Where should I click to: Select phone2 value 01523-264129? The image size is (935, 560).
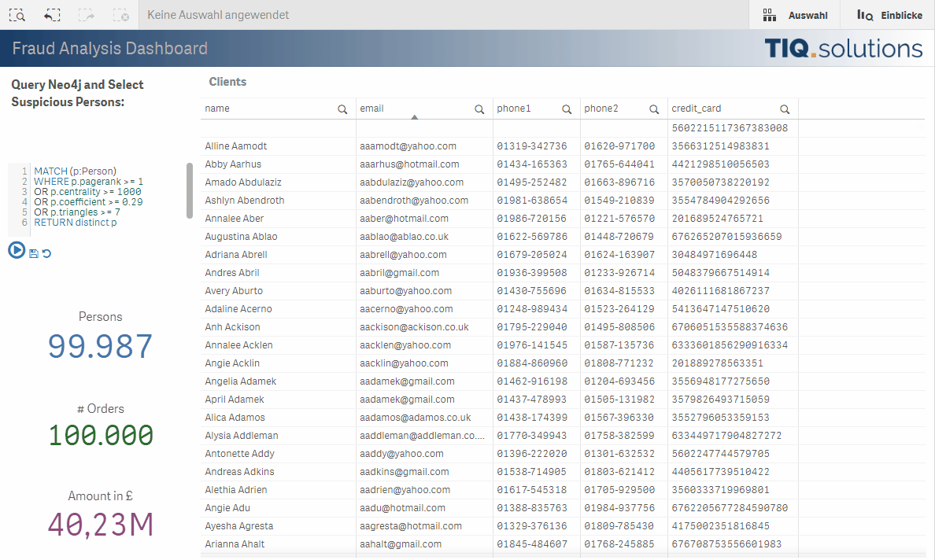(619, 308)
